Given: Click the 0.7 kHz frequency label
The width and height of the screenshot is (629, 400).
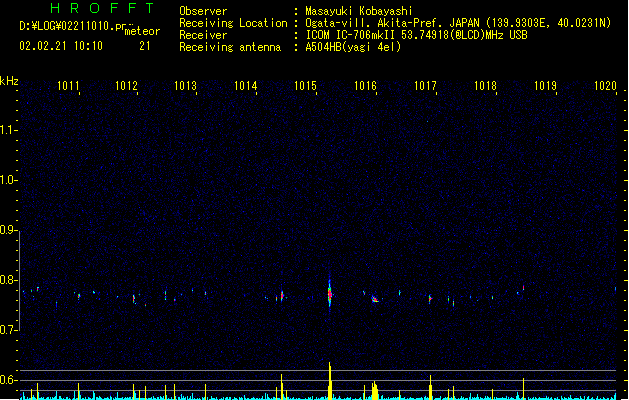Looking at the screenshot, I should coord(8,330).
